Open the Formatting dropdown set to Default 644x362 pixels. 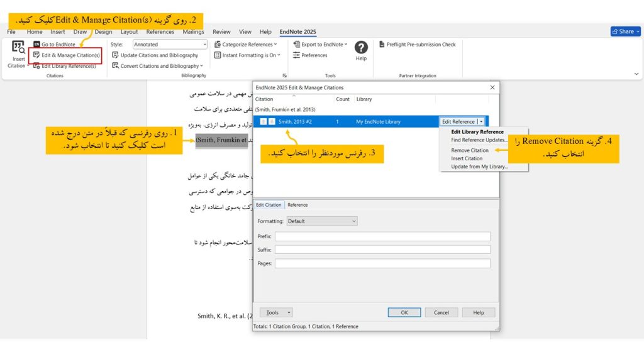click(x=322, y=221)
